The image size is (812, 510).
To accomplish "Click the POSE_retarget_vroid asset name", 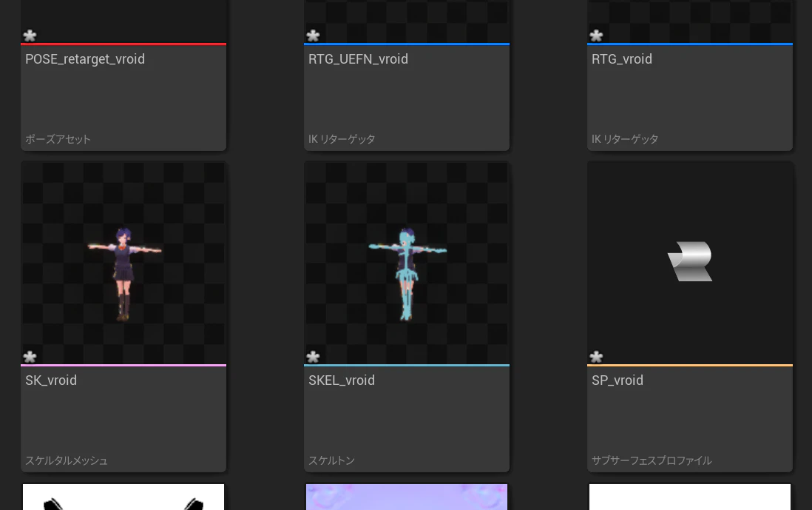I will pos(85,59).
